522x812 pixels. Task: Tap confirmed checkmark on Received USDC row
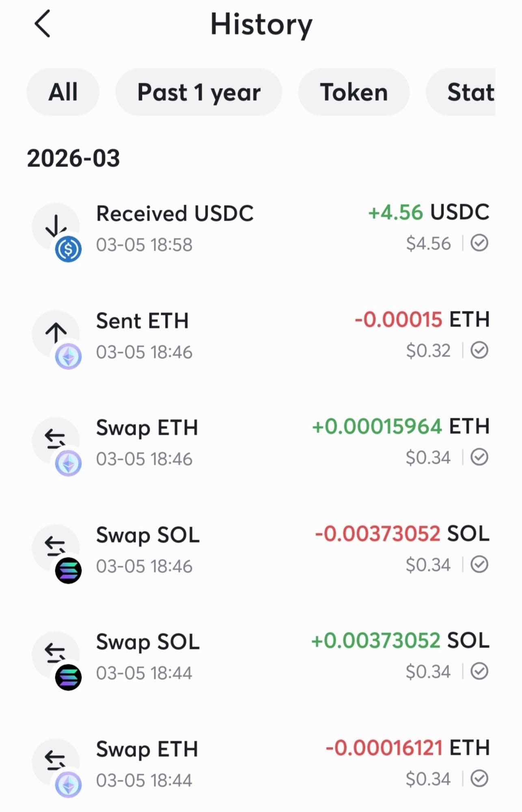tap(479, 243)
